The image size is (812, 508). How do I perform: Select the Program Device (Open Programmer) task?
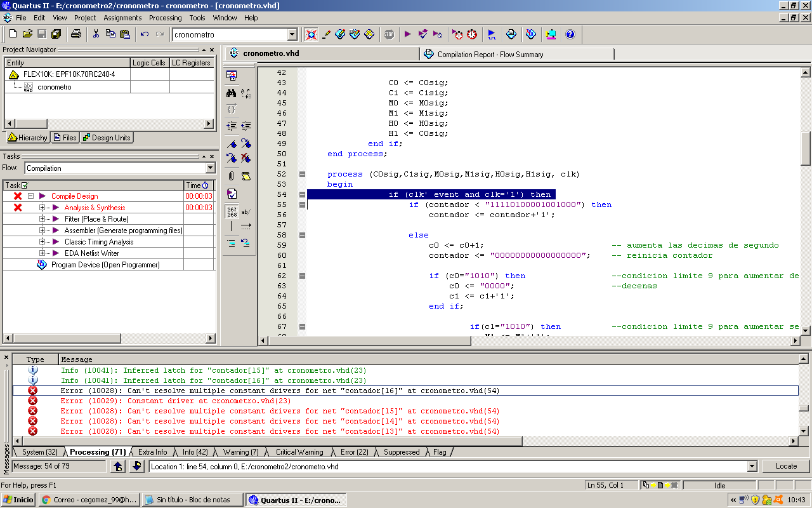point(105,265)
